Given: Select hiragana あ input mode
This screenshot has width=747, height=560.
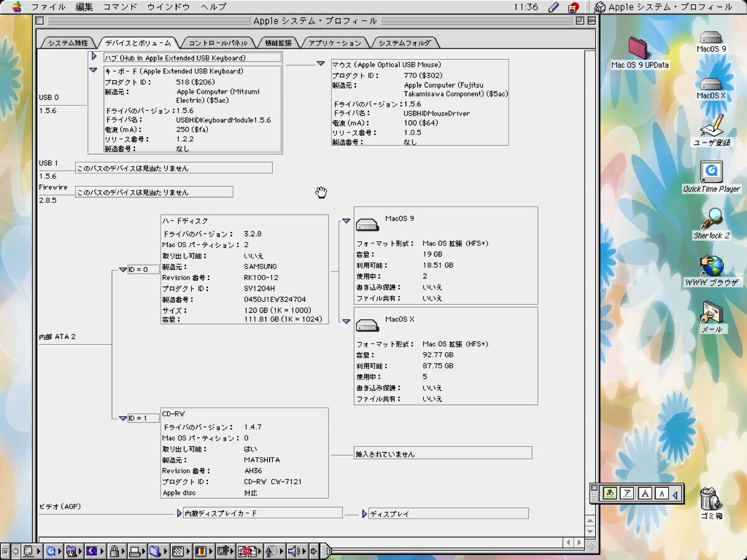Looking at the screenshot, I should pyautogui.click(x=610, y=493).
